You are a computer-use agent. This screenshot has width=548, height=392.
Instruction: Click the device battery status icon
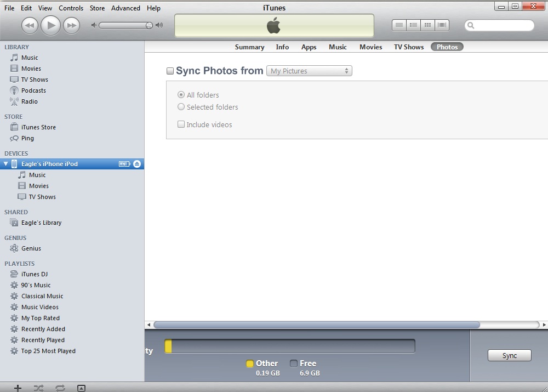tap(124, 164)
